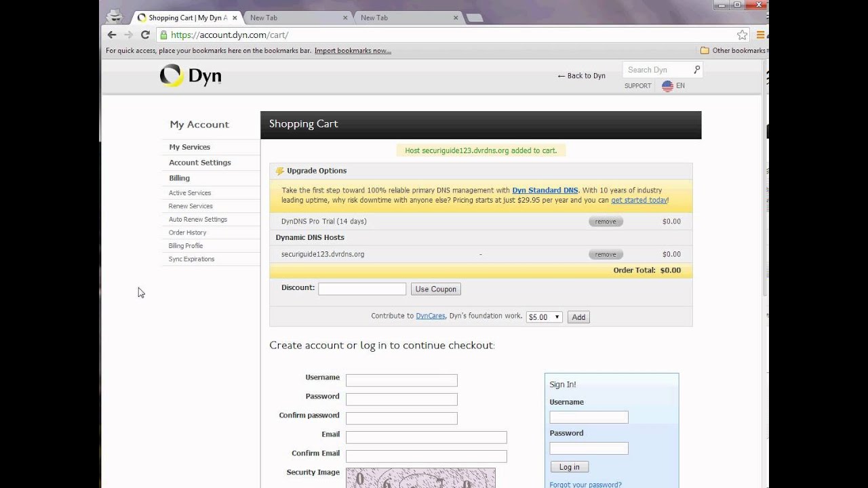
Task: Click the Upgrade Options lightning icon
Action: pyautogui.click(x=279, y=171)
